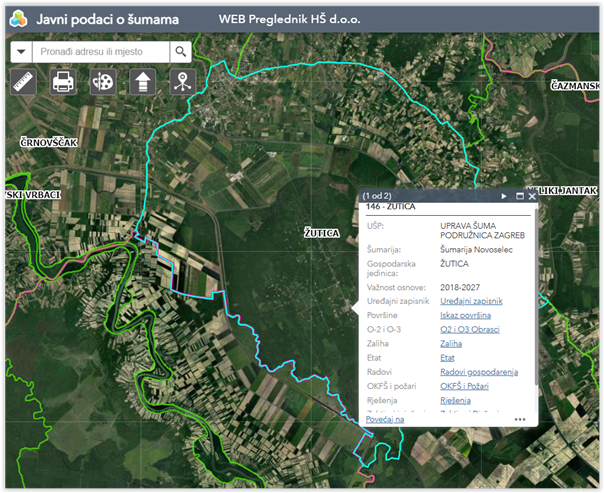Image resolution: width=604 pixels, height=493 pixels.
Task: Open the color palette drawing tool
Action: [x=103, y=81]
